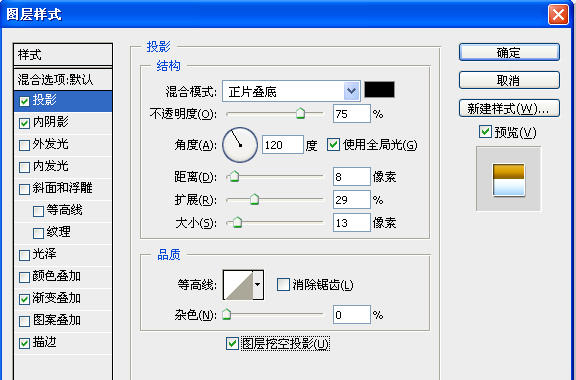Select 混合选项:默认 entry

pyautogui.click(x=63, y=79)
